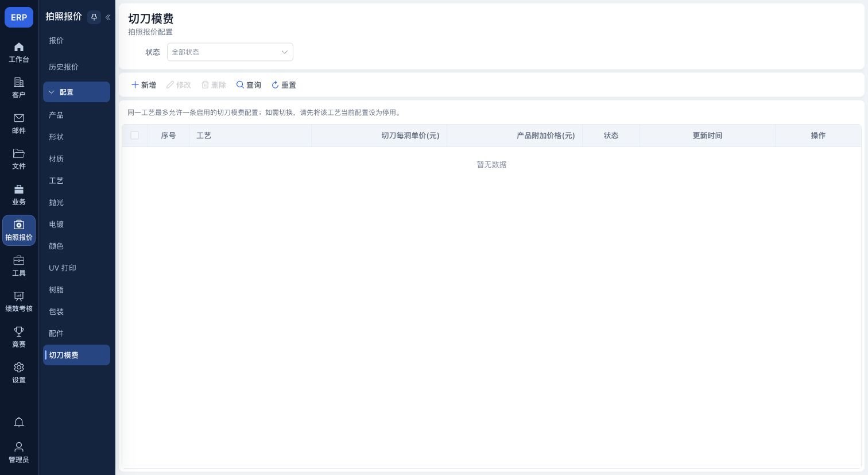This screenshot has width=868, height=475.
Task: Click the 查询 search button
Action: [x=249, y=85]
